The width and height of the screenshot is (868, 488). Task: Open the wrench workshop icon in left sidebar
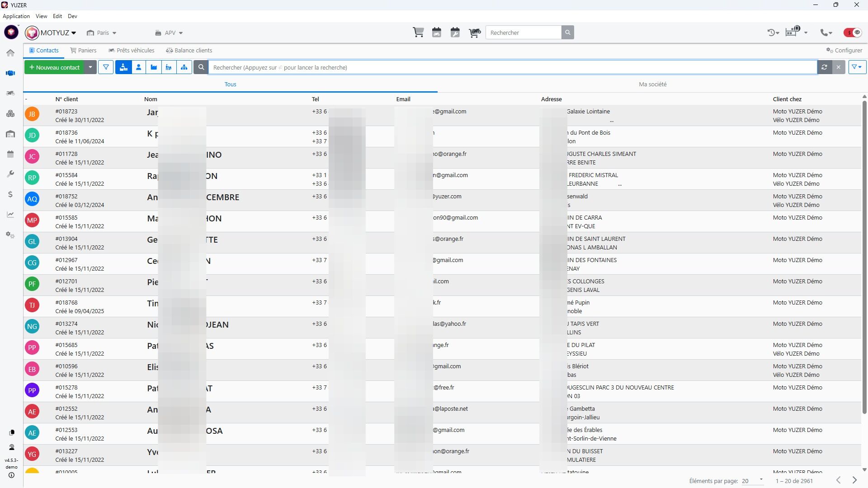[x=10, y=174]
